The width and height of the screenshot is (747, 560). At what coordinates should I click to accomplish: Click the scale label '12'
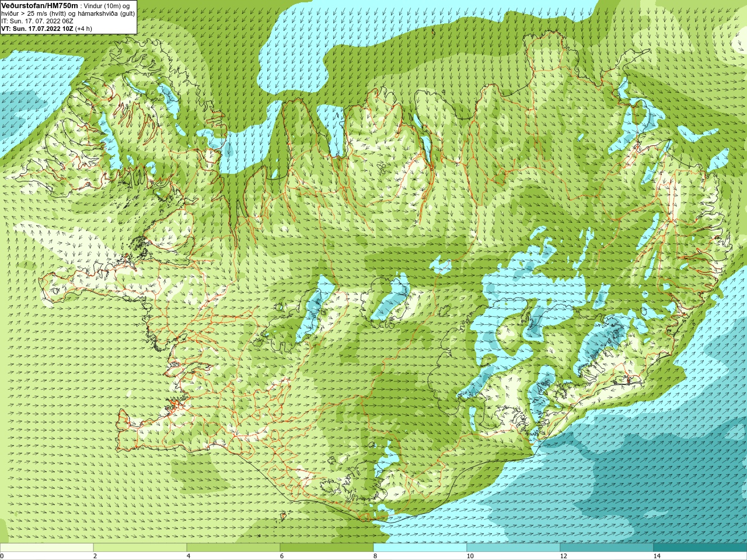pyautogui.click(x=563, y=556)
